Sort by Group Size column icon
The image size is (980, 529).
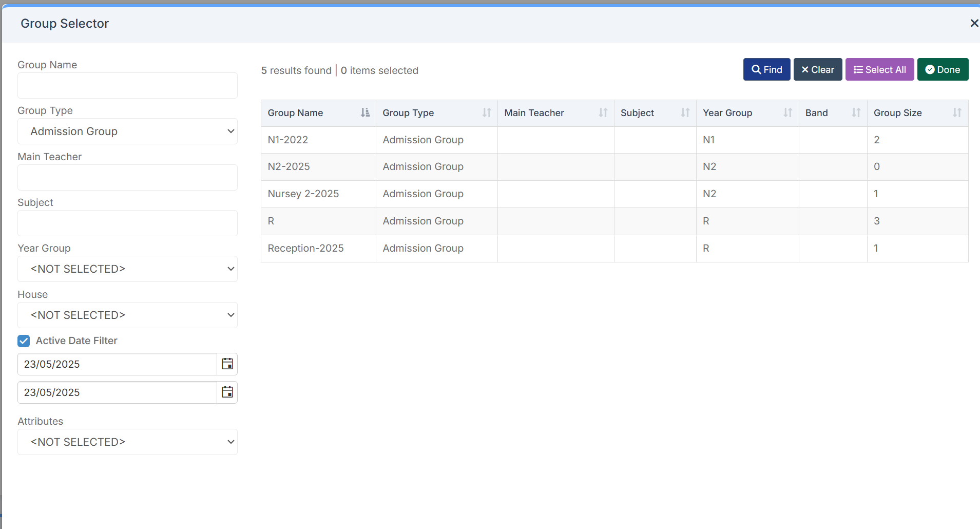point(957,113)
